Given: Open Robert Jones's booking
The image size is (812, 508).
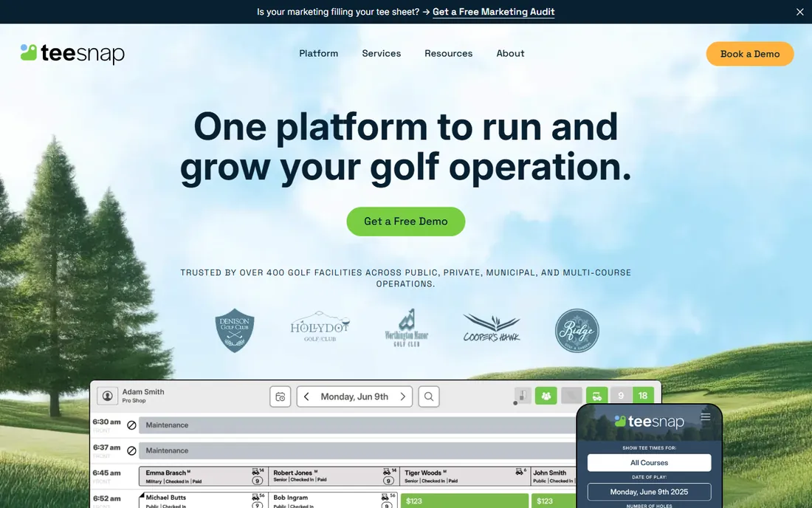Looking at the screenshot, I should pos(334,476).
